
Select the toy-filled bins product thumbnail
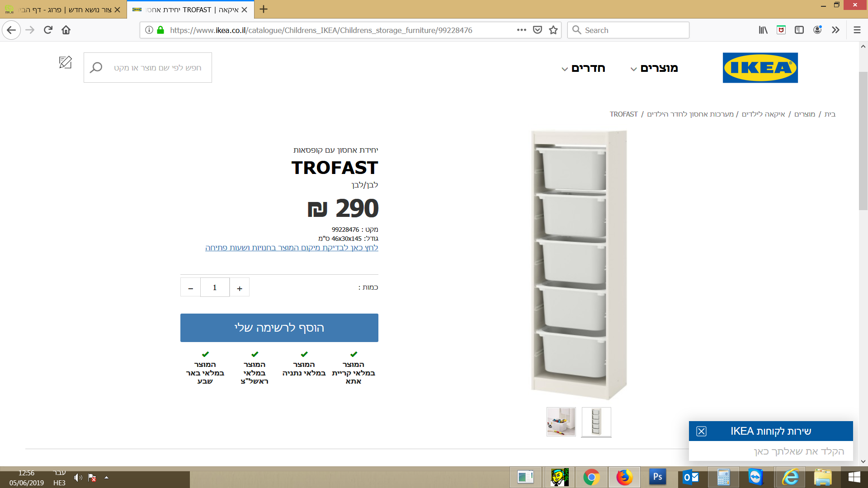[561, 422]
